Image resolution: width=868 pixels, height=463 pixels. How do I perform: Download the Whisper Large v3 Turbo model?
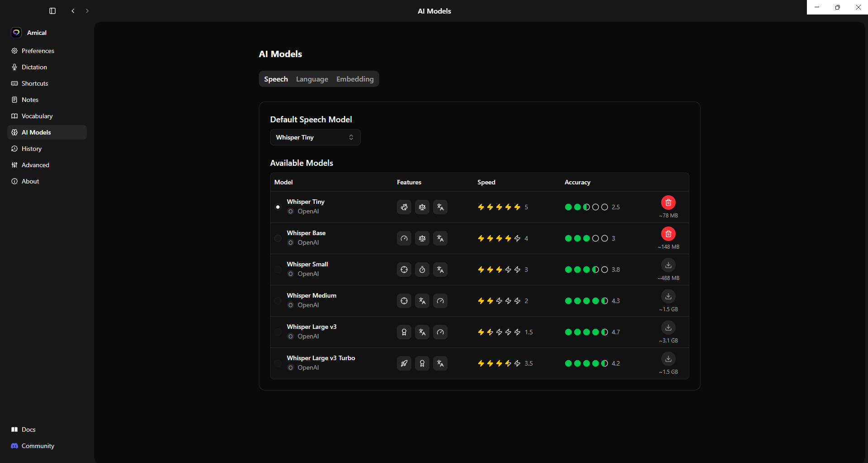668,359
